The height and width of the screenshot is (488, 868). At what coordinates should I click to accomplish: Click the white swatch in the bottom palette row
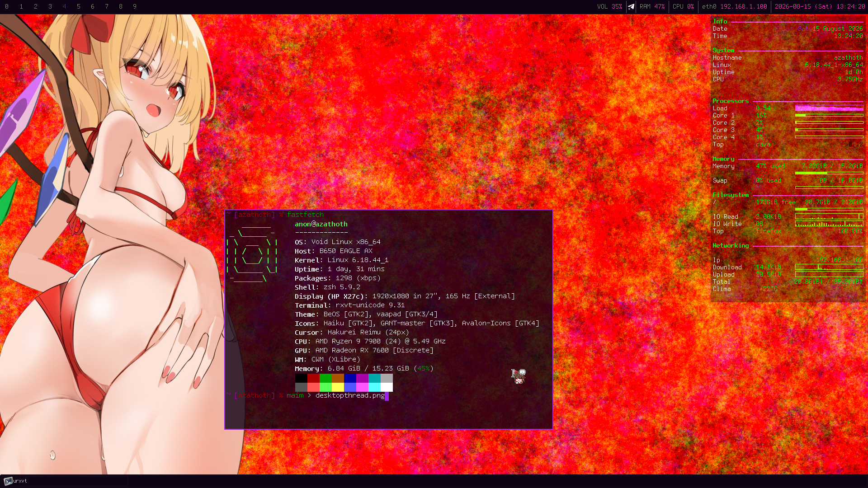387,387
